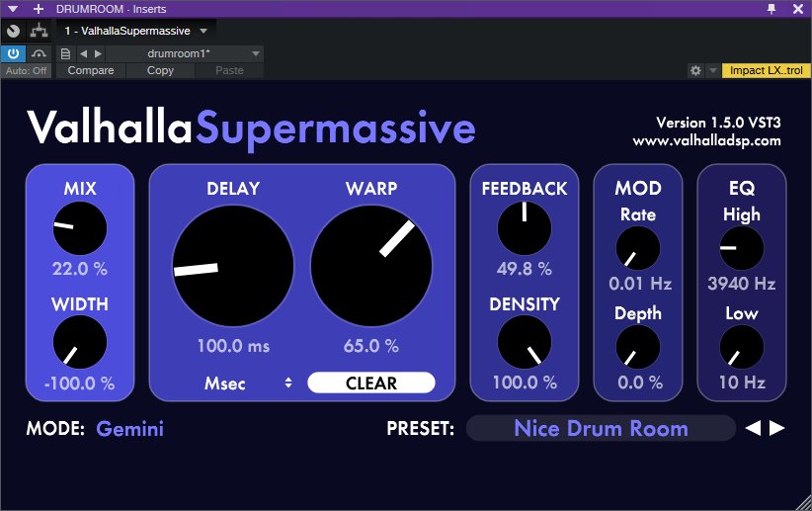Screen dimensions: 812x511
Task: Go to next Valhalla preset arrow
Action: [776, 428]
